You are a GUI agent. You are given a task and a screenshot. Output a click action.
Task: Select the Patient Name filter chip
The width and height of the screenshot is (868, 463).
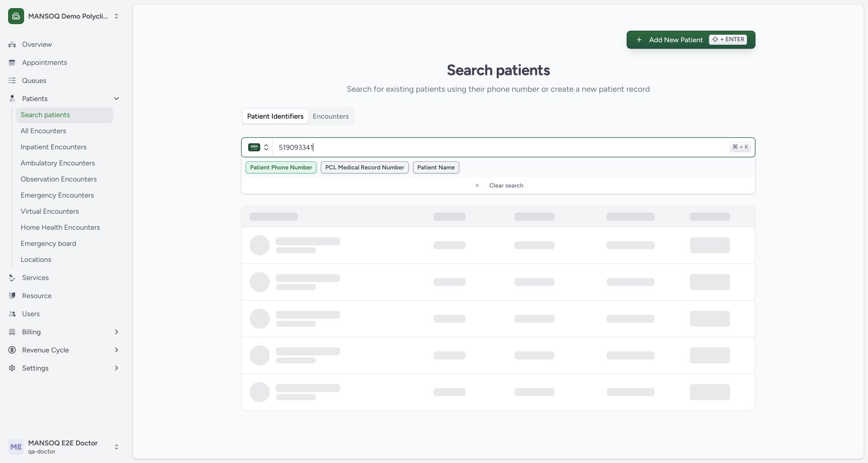(x=436, y=167)
